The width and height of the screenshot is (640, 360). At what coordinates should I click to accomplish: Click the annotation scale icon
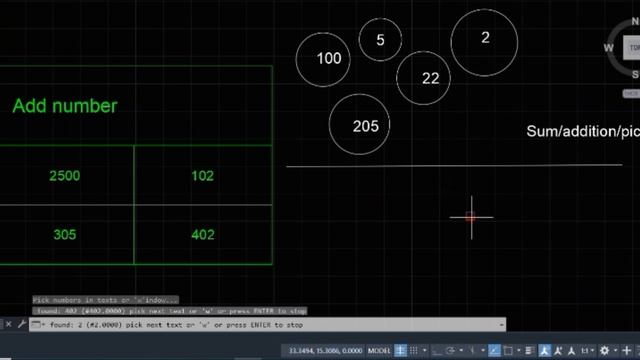[571, 350]
